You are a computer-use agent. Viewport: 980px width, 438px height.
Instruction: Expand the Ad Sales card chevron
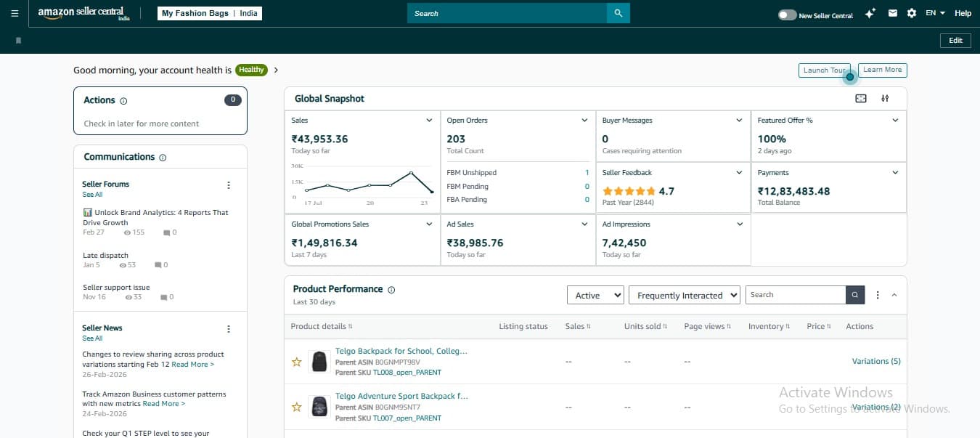point(584,224)
